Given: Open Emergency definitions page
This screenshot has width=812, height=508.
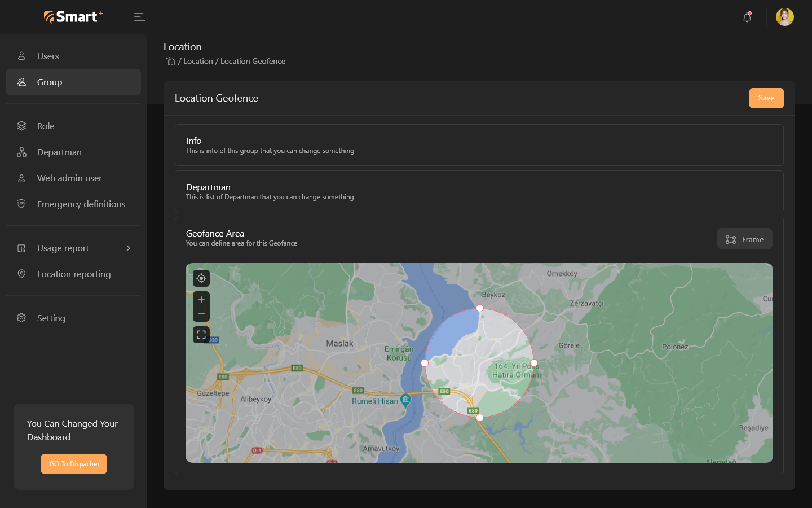Looking at the screenshot, I should (x=73, y=204).
